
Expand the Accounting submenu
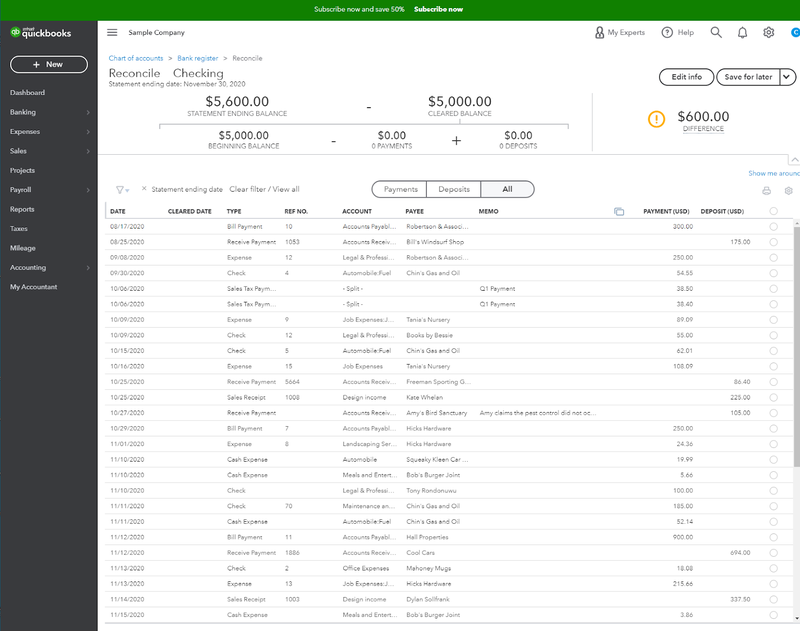[88, 267]
